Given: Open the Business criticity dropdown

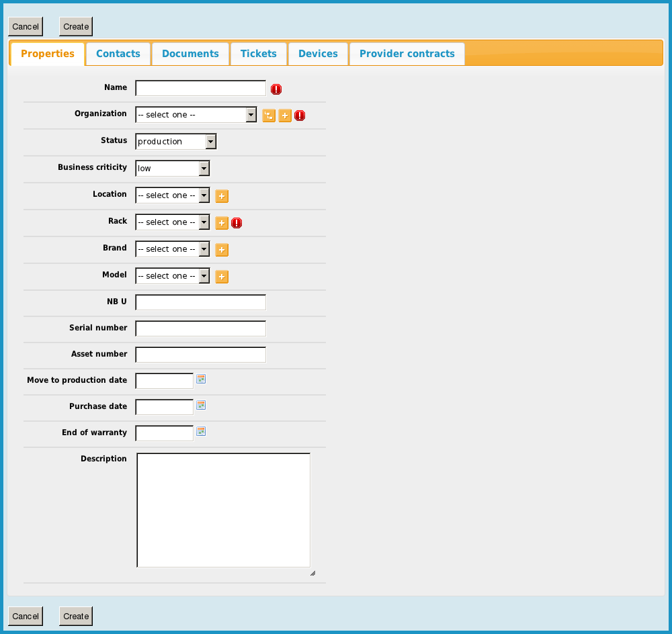Looking at the screenshot, I should pos(172,169).
